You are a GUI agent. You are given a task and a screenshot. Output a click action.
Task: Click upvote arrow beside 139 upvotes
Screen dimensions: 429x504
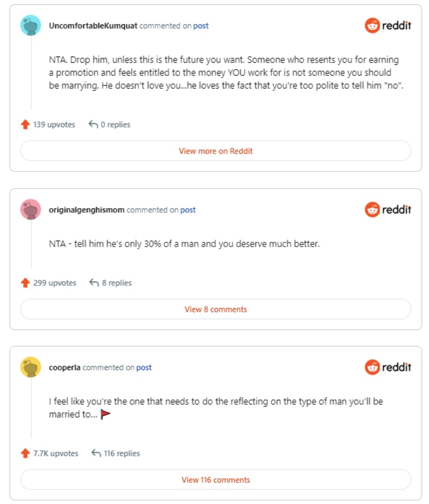pyautogui.click(x=25, y=125)
